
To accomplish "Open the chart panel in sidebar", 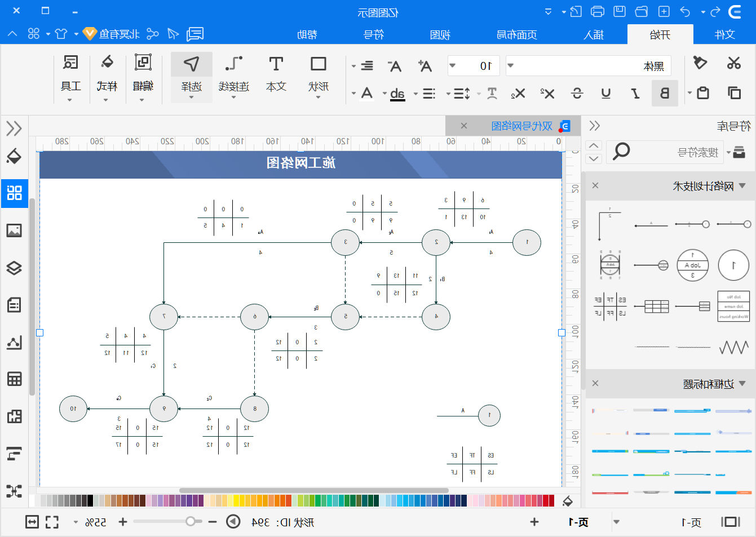I will tap(14, 342).
